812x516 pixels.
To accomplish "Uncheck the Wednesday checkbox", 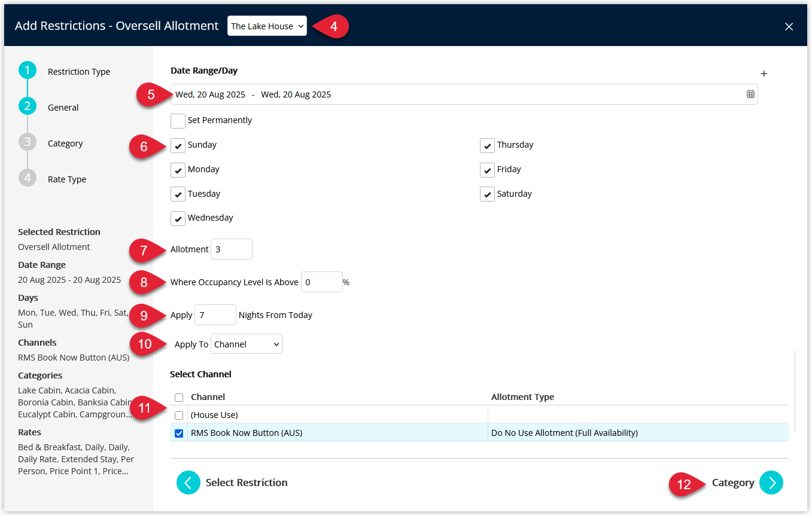I will (178, 218).
